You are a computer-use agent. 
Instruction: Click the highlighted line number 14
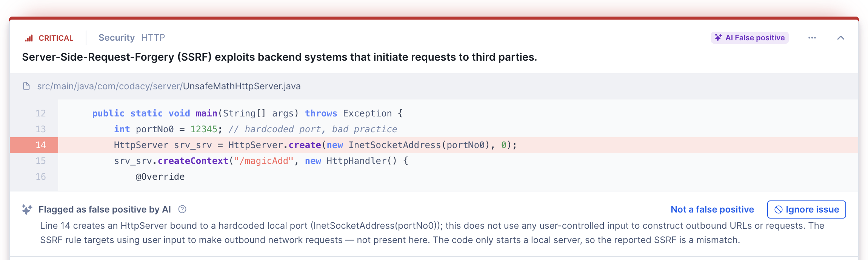coord(41,145)
